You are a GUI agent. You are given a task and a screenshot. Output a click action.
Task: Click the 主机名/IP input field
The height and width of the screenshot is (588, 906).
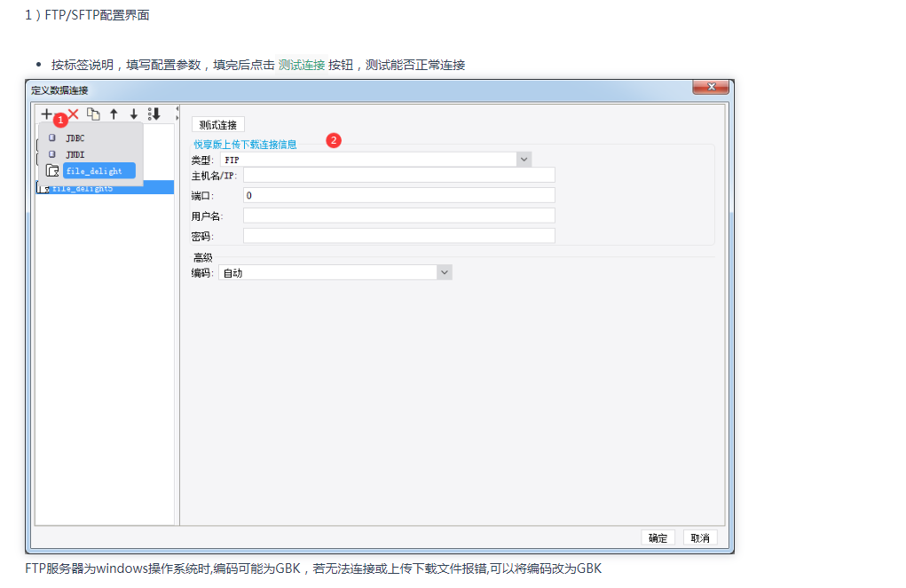tap(398, 175)
